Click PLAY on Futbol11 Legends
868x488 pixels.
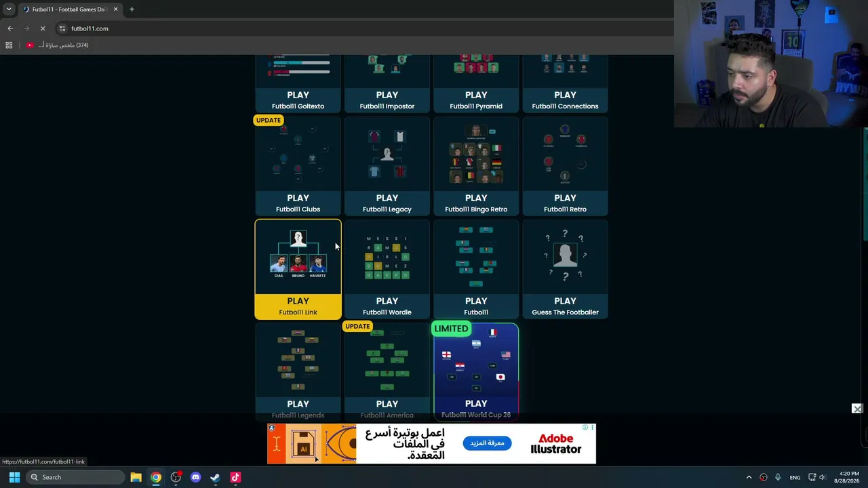tap(298, 404)
